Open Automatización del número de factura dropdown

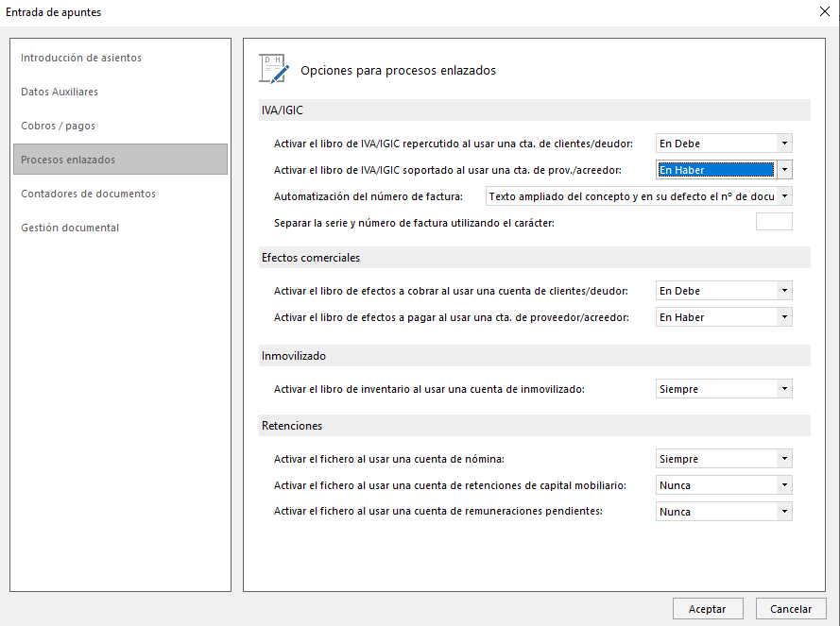click(639, 196)
